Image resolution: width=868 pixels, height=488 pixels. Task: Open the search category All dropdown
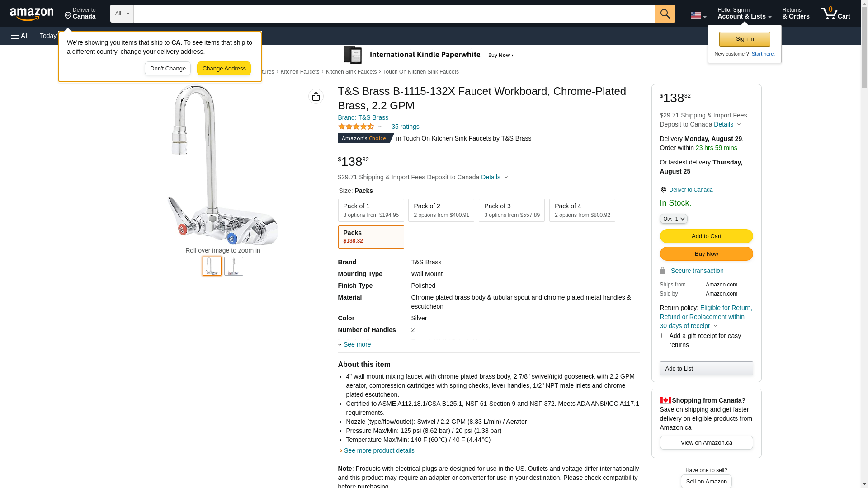[x=122, y=14]
